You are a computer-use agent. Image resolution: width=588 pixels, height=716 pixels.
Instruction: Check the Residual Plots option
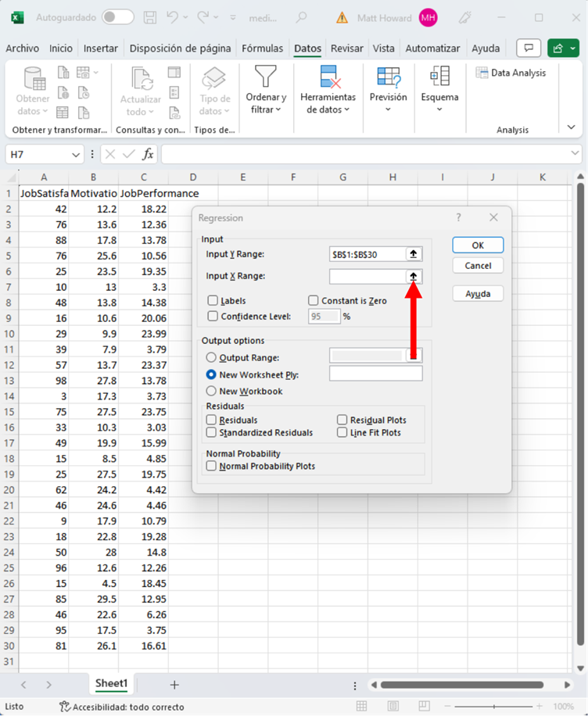click(x=342, y=421)
